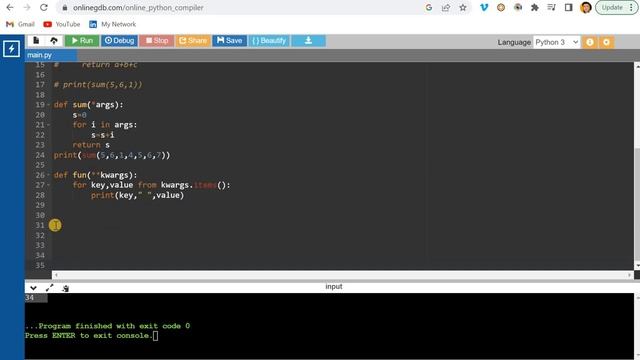The height and width of the screenshot is (360, 640).
Task: Stop the running program
Action: pos(157,40)
